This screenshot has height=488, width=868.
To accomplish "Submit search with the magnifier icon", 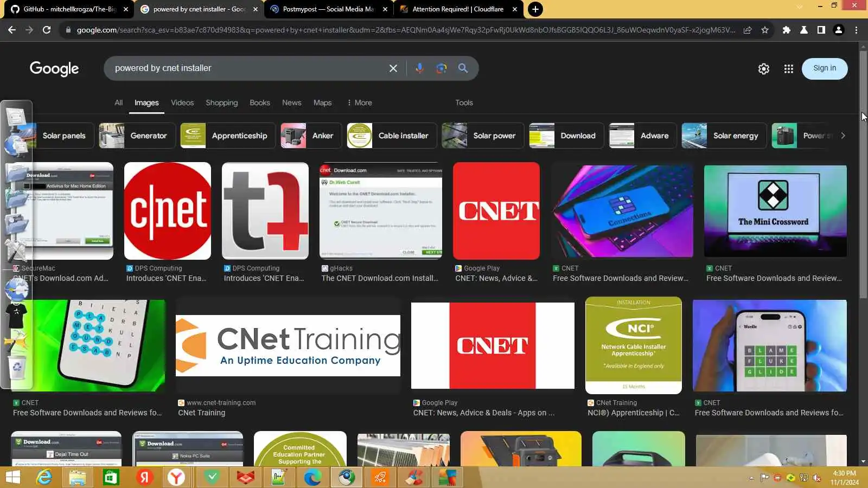I will click(x=463, y=68).
